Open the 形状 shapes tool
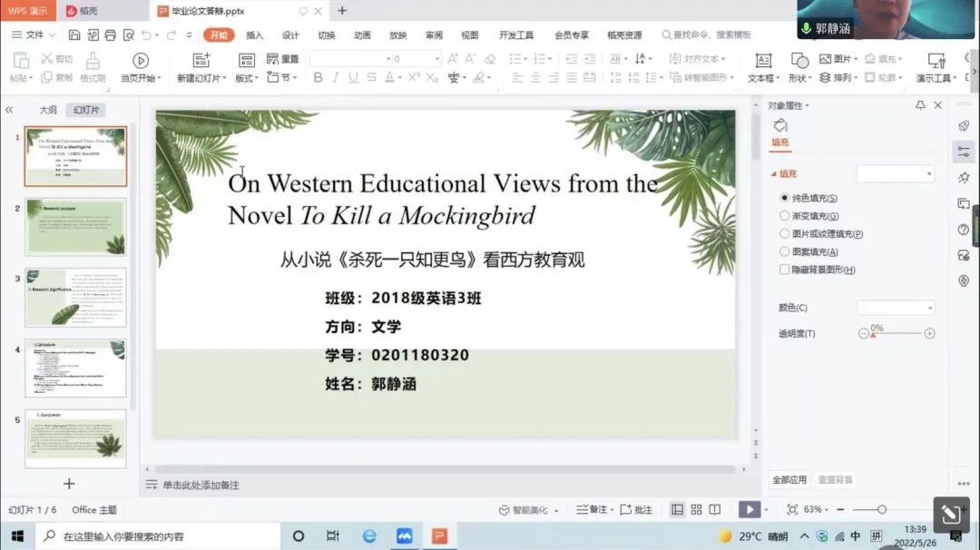Viewport: 980px width, 550px height. pos(799,61)
